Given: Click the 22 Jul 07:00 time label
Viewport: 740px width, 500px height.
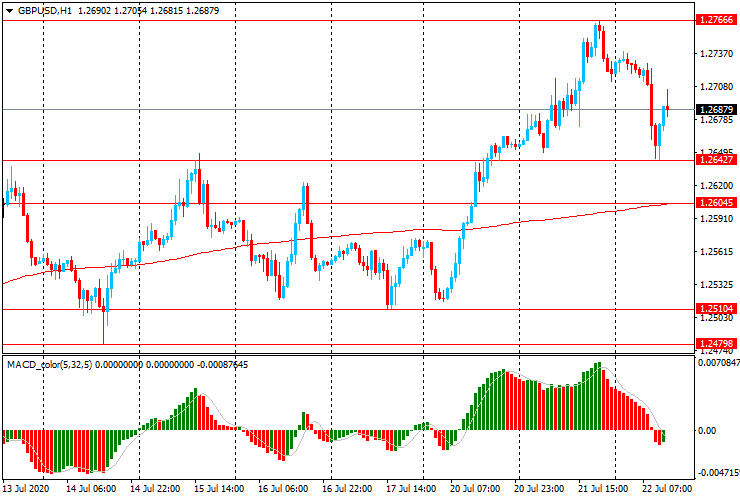Looking at the screenshot, I should [667, 488].
